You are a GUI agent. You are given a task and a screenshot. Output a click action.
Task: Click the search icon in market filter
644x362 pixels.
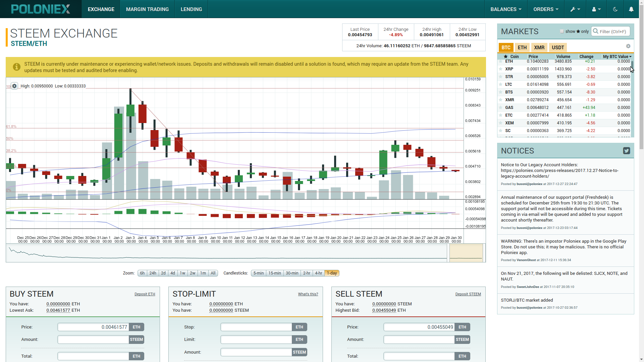(596, 31)
